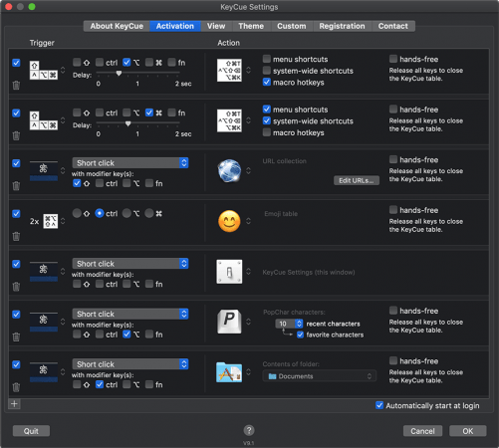Select command key radio button in Emoji row

click(x=149, y=213)
